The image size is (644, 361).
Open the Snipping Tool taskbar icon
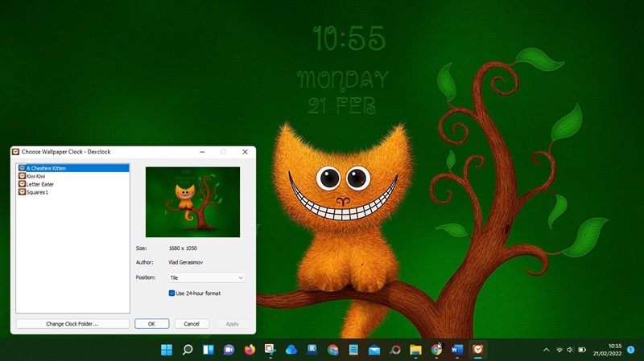coord(270,350)
